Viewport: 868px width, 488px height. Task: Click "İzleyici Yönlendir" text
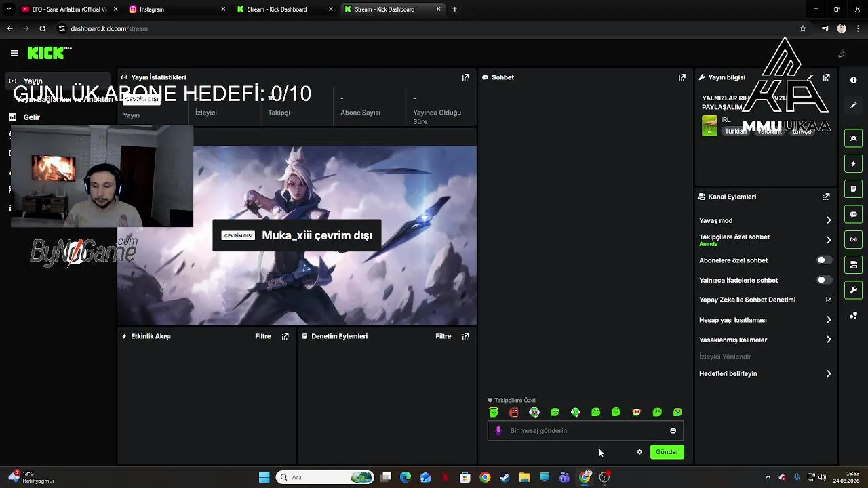725,357
